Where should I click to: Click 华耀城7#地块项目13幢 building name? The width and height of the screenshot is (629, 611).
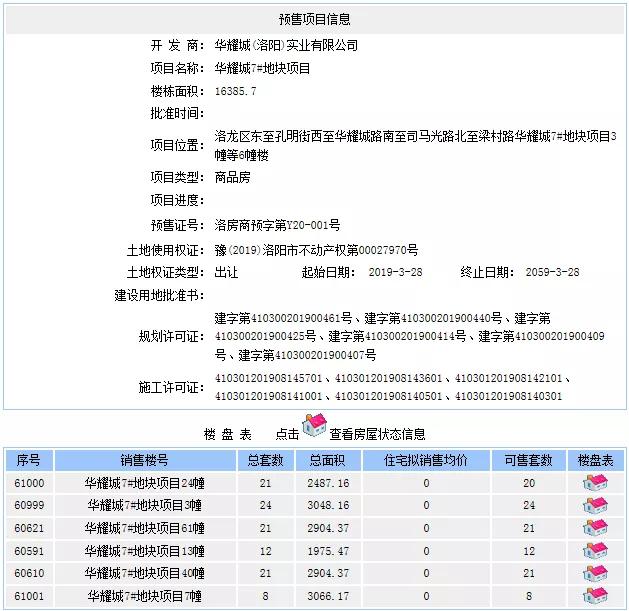click(x=144, y=551)
